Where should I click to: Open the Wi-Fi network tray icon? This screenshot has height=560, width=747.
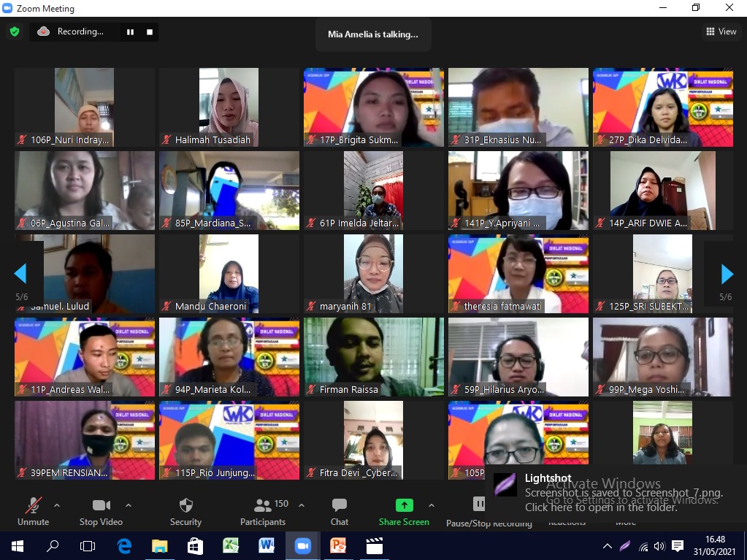click(x=643, y=546)
